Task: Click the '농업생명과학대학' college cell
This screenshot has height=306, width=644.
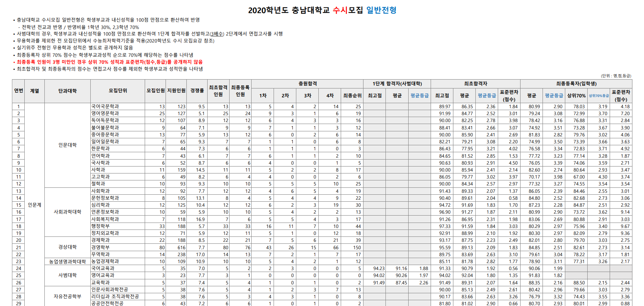Action: [x=68, y=262]
